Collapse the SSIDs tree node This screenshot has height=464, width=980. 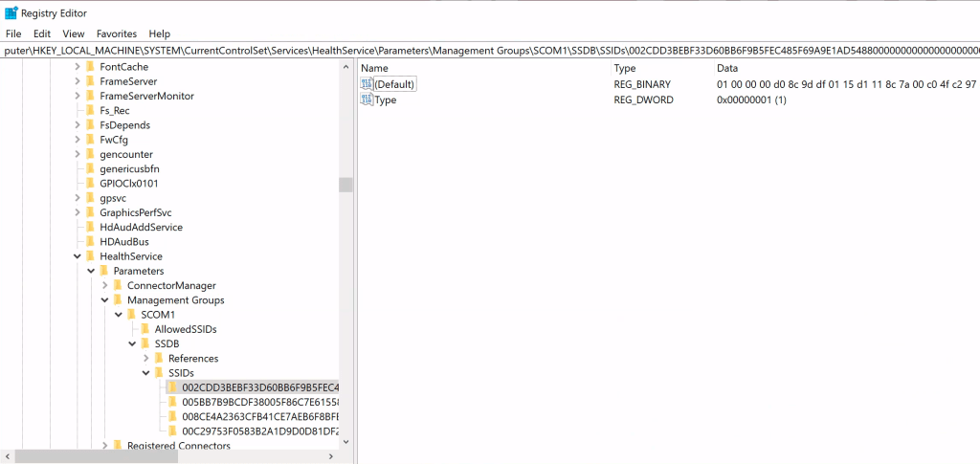pyautogui.click(x=146, y=373)
